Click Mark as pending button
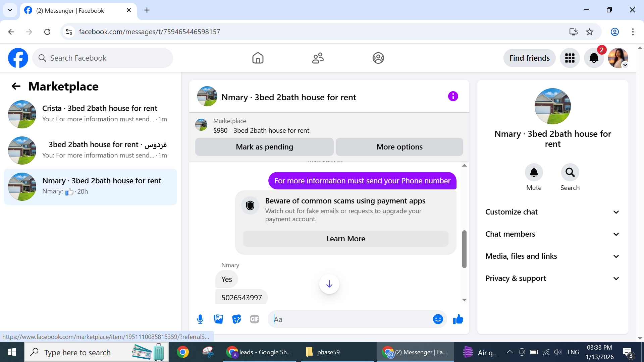 [264, 147]
